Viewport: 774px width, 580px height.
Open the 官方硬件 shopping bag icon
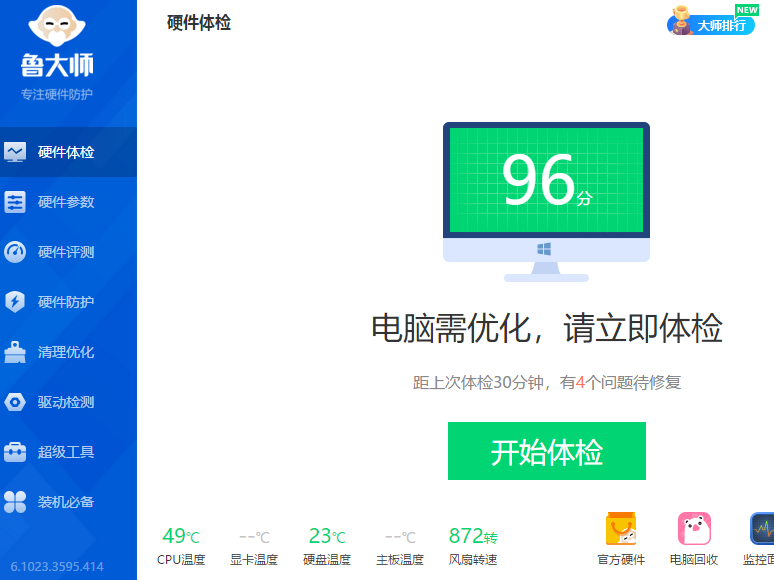pos(621,528)
